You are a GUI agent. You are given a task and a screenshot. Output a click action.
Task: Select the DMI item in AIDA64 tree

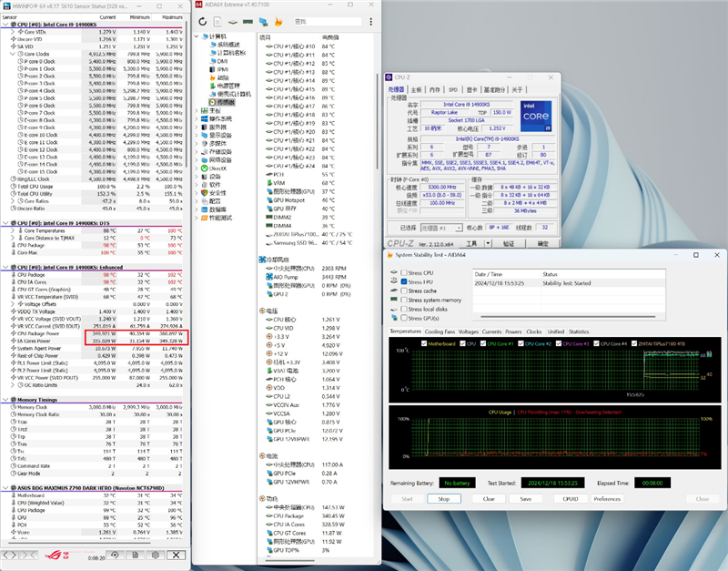click(x=218, y=61)
